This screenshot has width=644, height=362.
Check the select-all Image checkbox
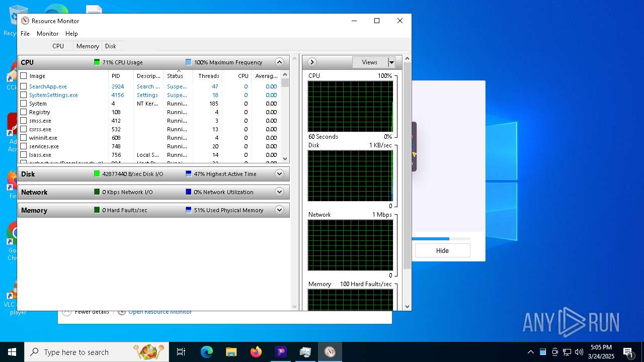[x=24, y=76]
